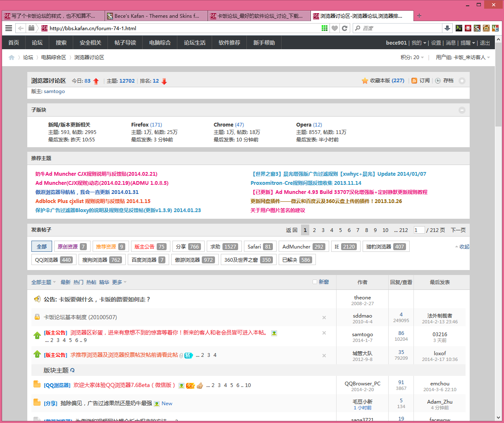Enable the 新窗 checkbox

point(315,282)
